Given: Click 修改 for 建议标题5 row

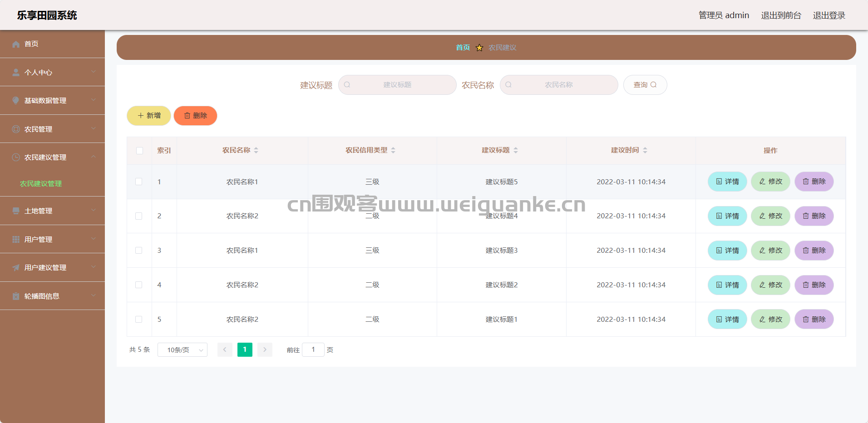Looking at the screenshot, I should click(771, 182).
